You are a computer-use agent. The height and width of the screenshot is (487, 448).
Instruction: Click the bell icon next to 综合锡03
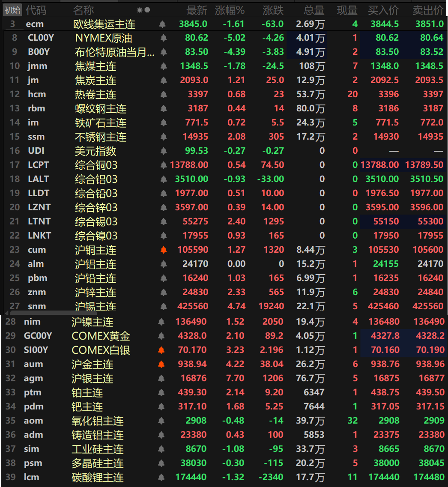click(x=164, y=222)
